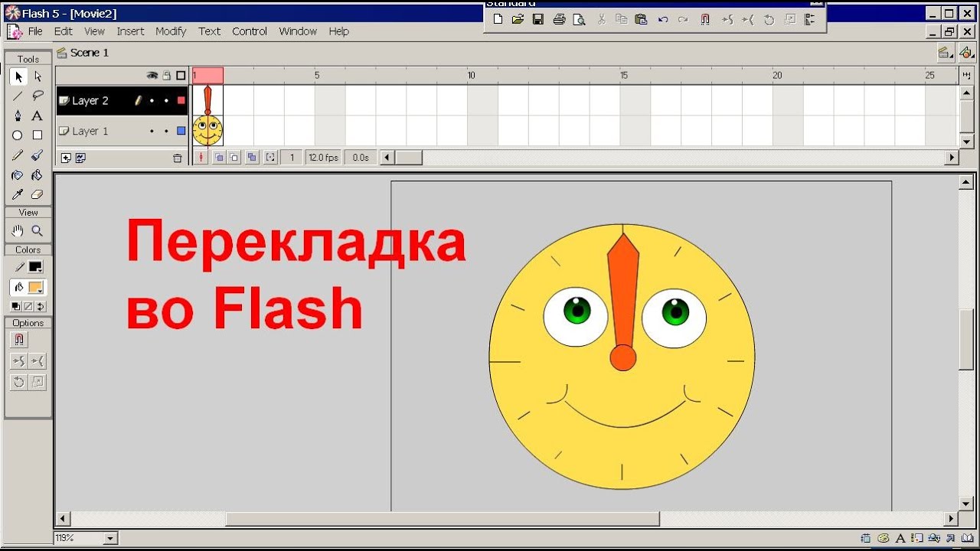Toggle show all layers as outlines

[x=181, y=75]
